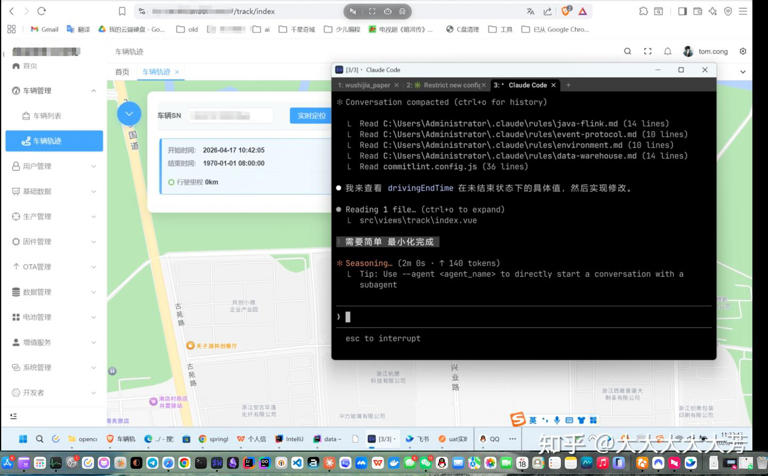Screen dimensions: 768x476
Task: Click the 实时定位 button
Action: [311, 116]
